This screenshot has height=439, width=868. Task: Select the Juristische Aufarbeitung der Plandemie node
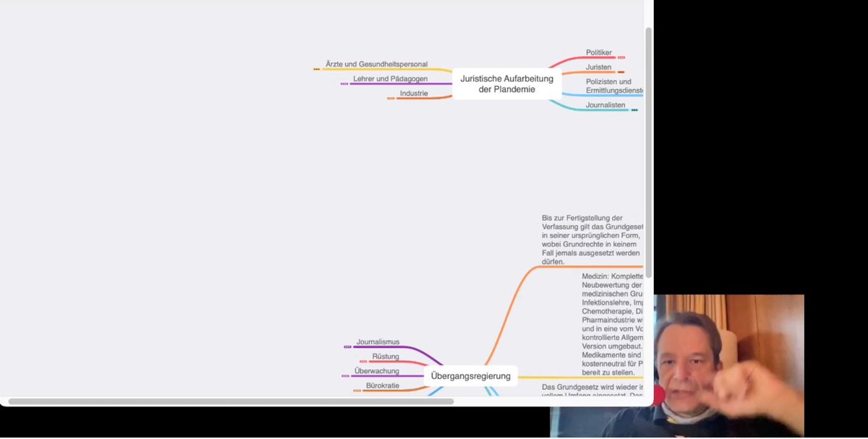click(506, 84)
